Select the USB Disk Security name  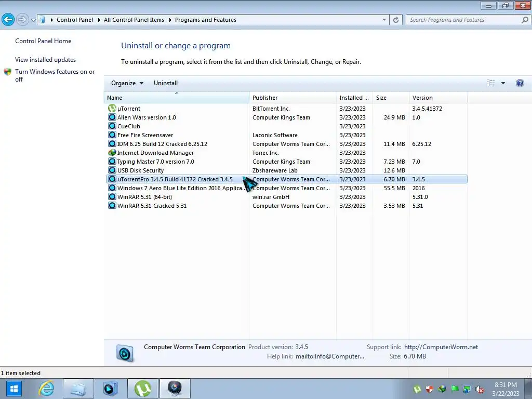140,170
